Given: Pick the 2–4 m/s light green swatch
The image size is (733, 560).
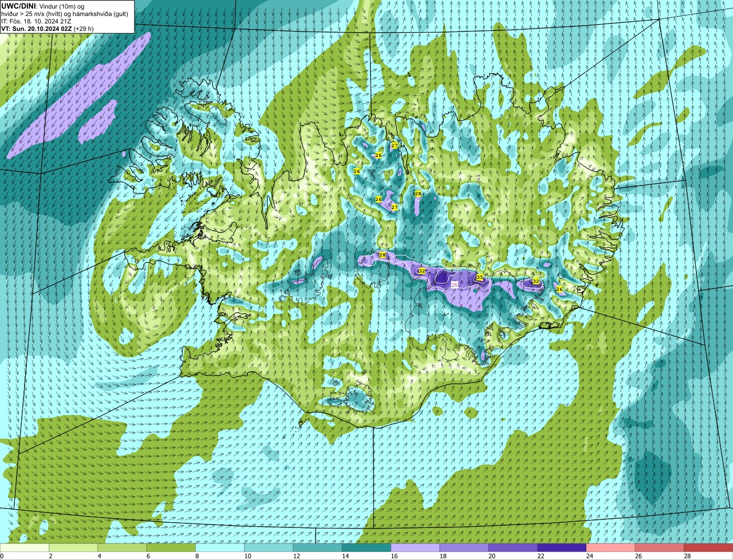Looking at the screenshot, I should 73,547.
